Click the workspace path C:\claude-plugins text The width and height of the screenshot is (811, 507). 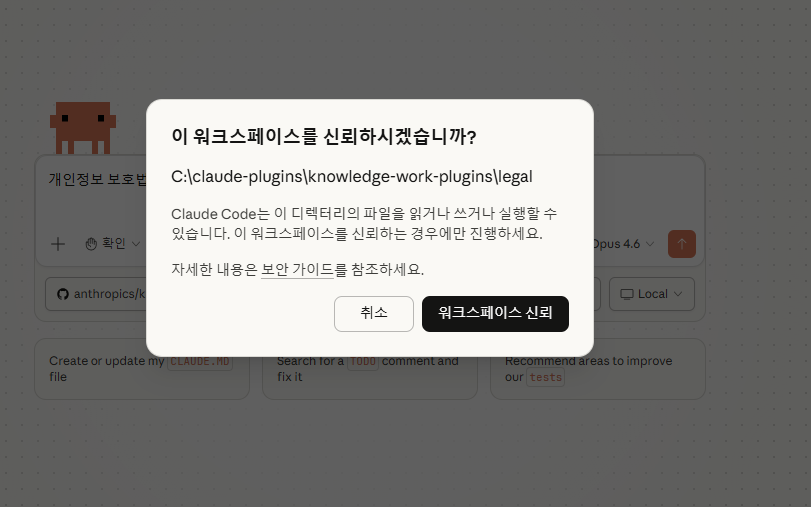click(352, 176)
